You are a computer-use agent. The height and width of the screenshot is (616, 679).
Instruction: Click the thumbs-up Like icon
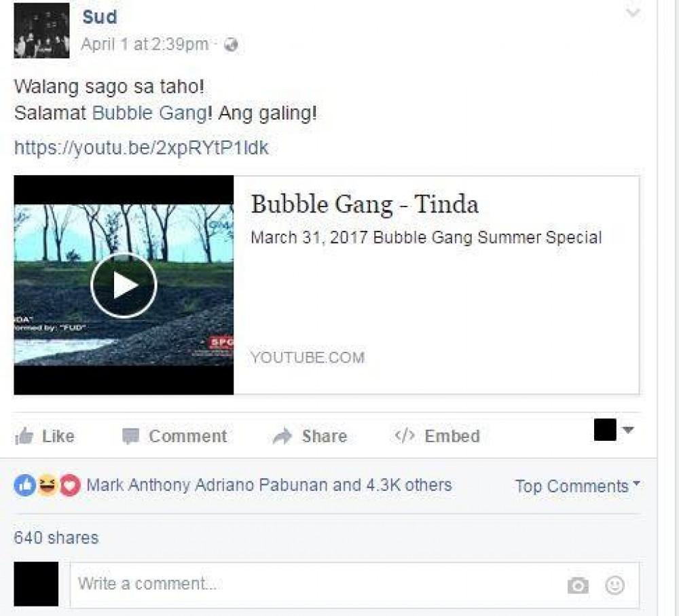24,436
